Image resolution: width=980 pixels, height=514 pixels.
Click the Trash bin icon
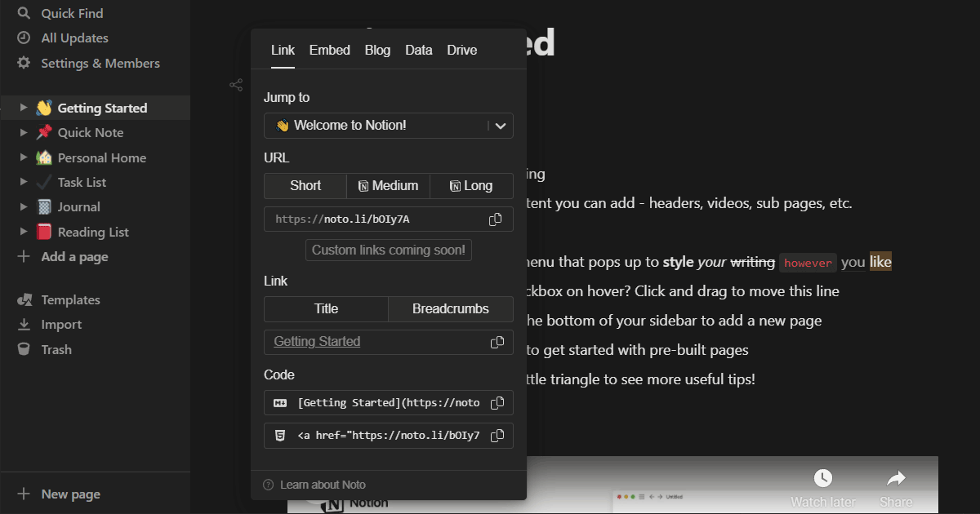tap(24, 349)
